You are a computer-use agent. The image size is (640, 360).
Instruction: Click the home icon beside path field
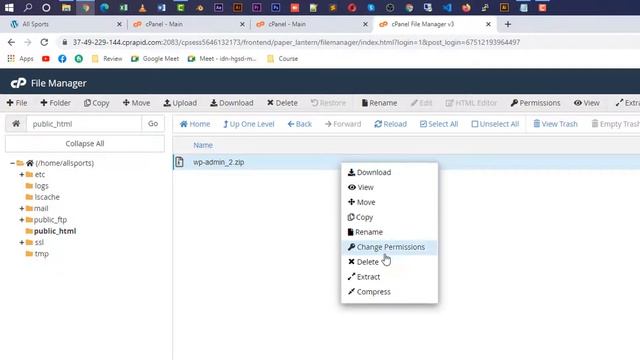point(16,124)
